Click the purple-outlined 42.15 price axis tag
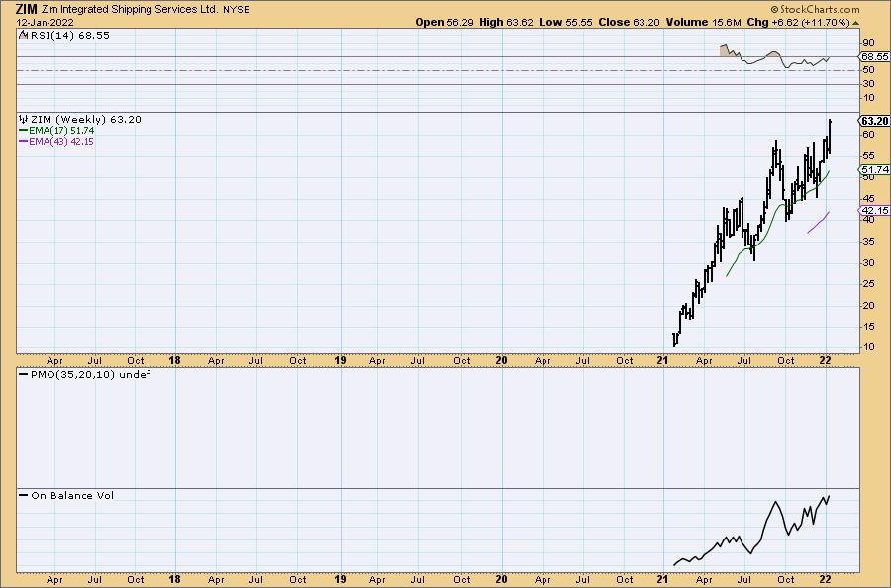891x588 pixels. [x=874, y=210]
